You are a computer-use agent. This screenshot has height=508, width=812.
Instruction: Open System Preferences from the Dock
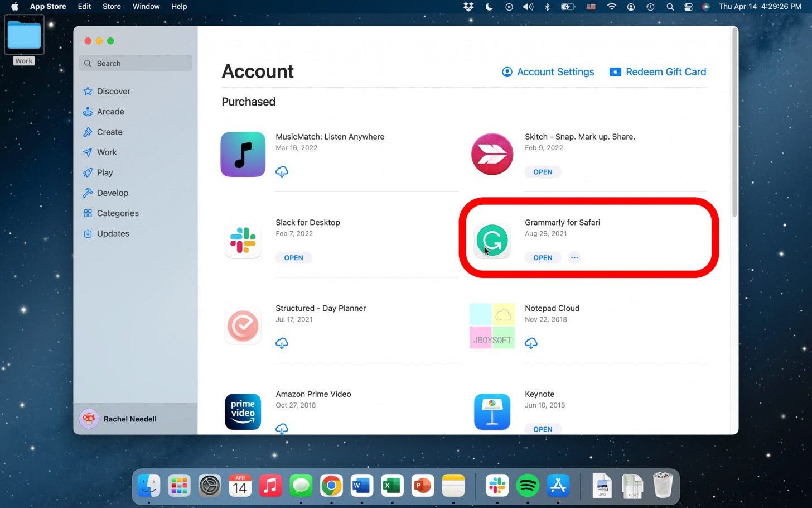coord(210,486)
